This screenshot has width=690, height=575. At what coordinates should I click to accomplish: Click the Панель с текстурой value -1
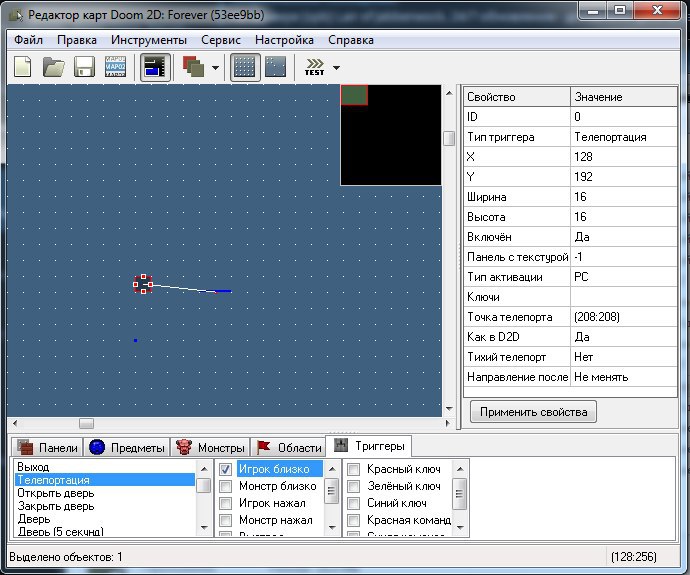(x=624, y=257)
